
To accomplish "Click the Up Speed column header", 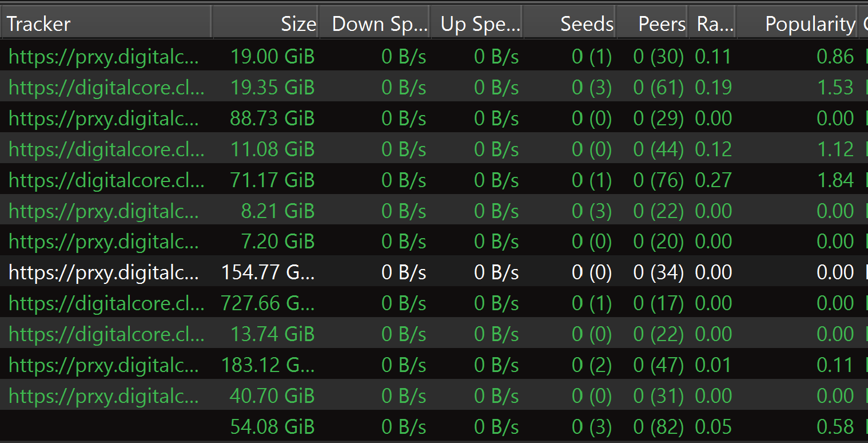I will point(477,23).
